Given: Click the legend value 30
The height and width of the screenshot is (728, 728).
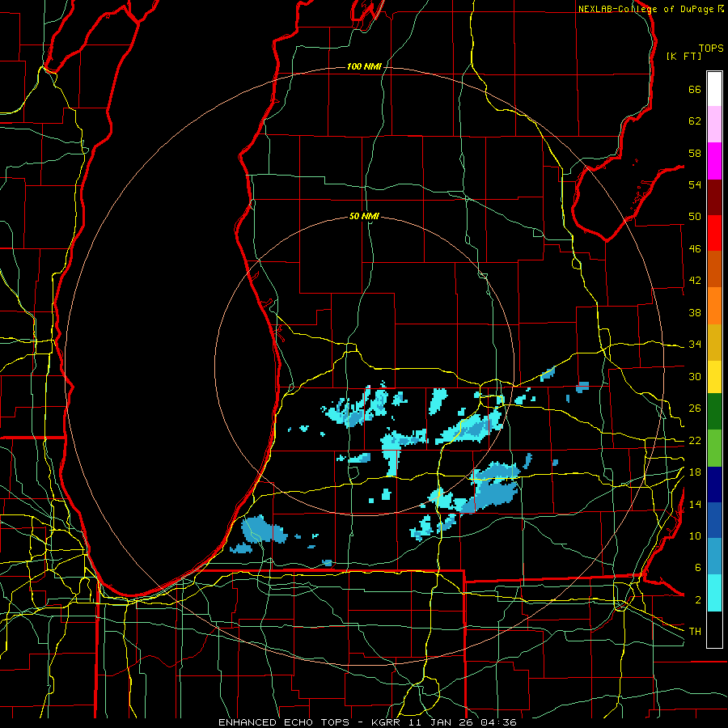Looking at the screenshot, I should pyautogui.click(x=695, y=376).
